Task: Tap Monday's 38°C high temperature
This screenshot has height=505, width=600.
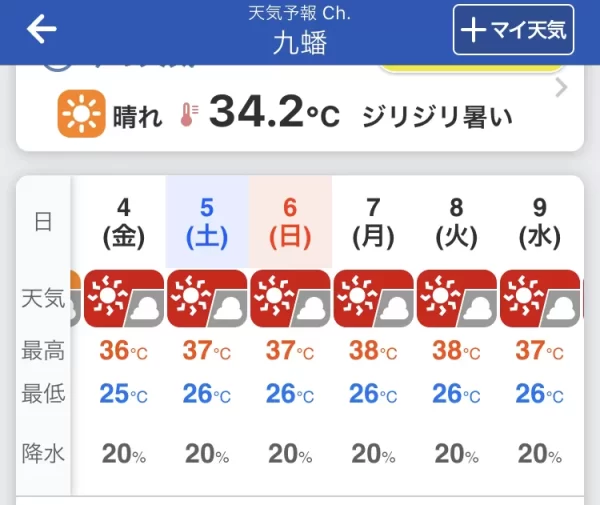Action: (373, 350)
